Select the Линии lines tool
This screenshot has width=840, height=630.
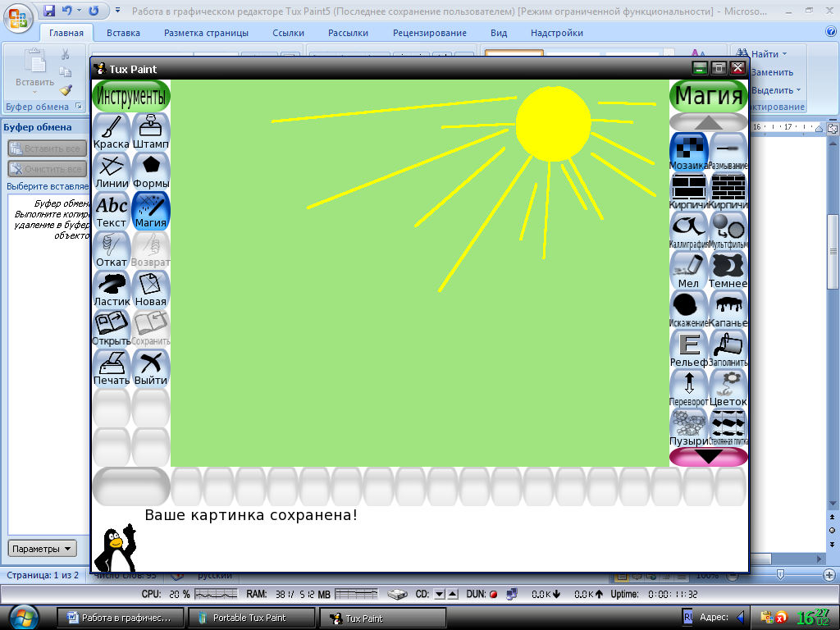pos(112,171)
